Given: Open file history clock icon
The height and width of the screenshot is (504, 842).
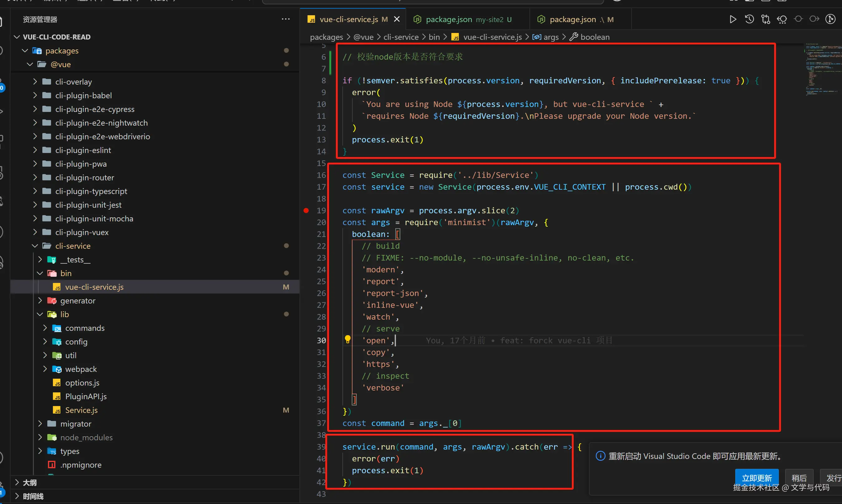Looking at the screenshot, I should pyautogui.click(x=749, y=19).
